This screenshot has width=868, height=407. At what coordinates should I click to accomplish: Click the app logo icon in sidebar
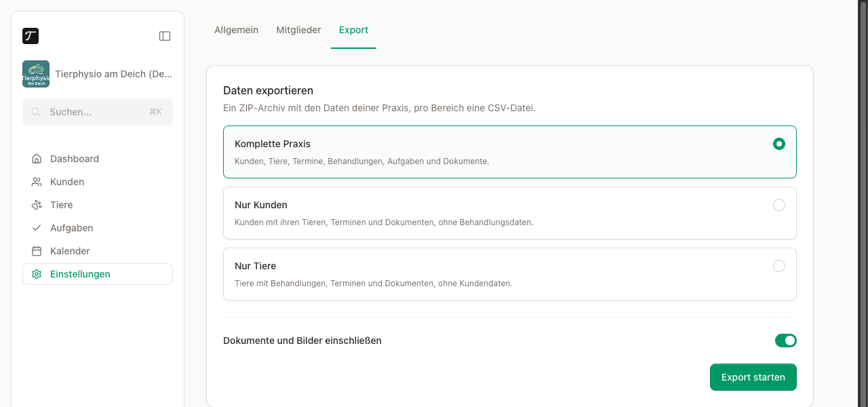point(31,36)
